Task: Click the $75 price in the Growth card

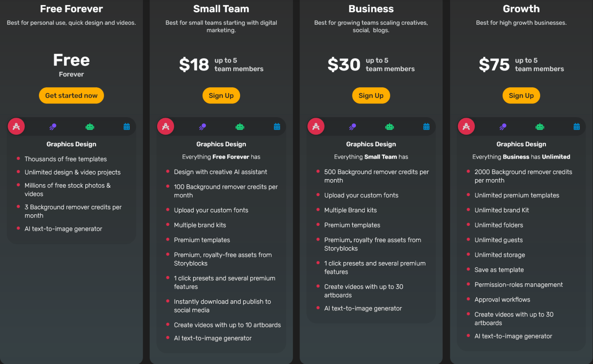Action: [494, 64]
